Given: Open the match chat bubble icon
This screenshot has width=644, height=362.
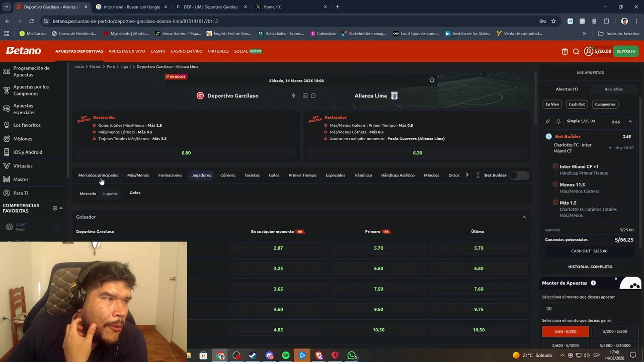Looking at the screenshot, I should tap(313, 96).
